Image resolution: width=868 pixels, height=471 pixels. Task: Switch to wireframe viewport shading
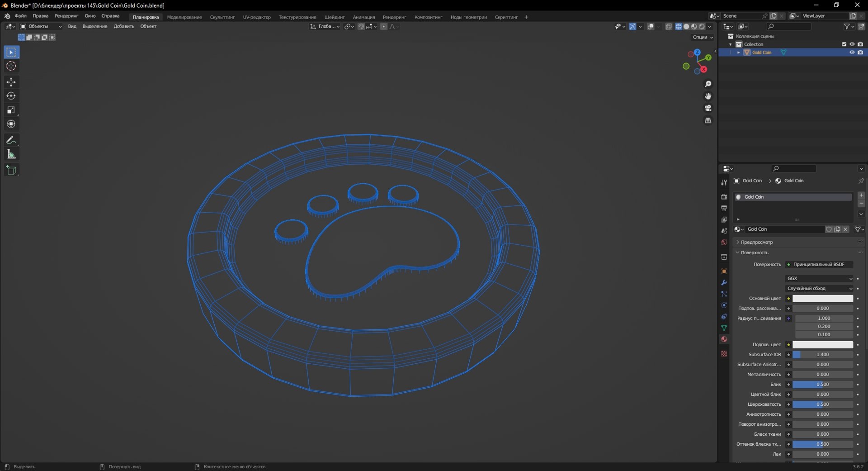tap(679, 27)
